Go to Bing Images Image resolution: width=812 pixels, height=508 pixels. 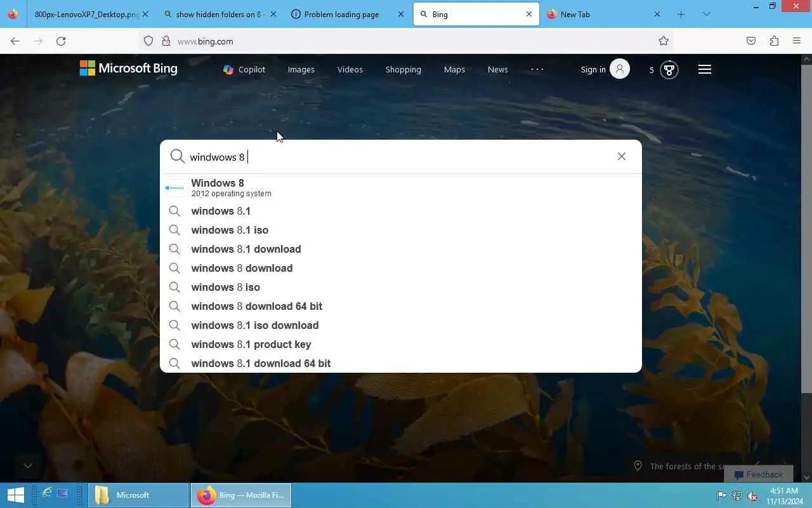point(301,69)
